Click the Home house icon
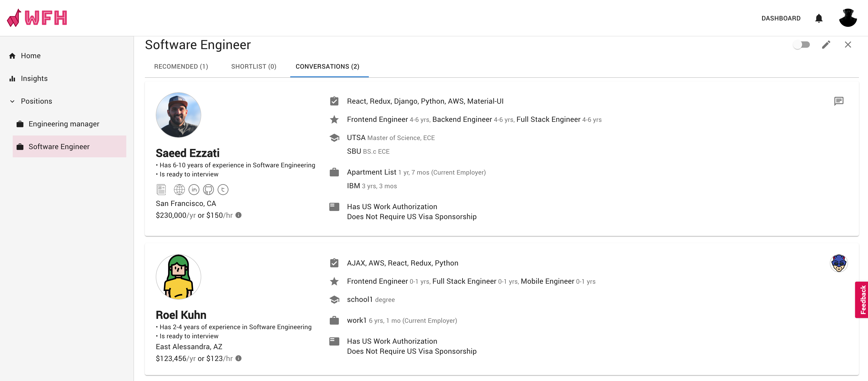The width and height of the screenshot is (868, 381). point(12,56)
